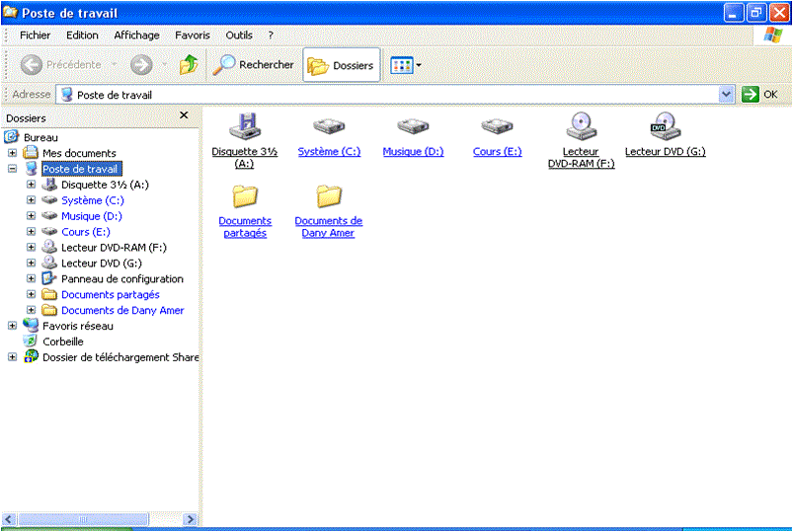Click Musique (D:) drive icon in tree
Image resolution: width=793 pixels, height=532 pixels.
[x=49, y=215]
